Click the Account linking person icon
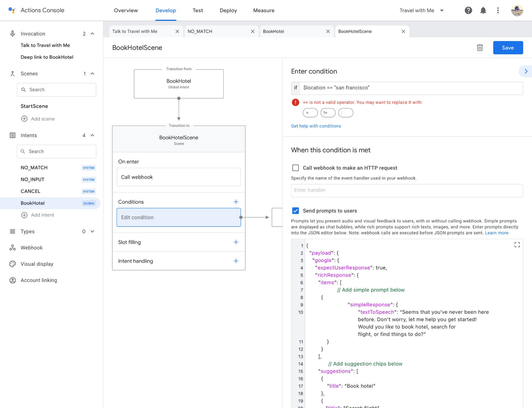This screenshot has width=532, height=408. coord(12,280)
